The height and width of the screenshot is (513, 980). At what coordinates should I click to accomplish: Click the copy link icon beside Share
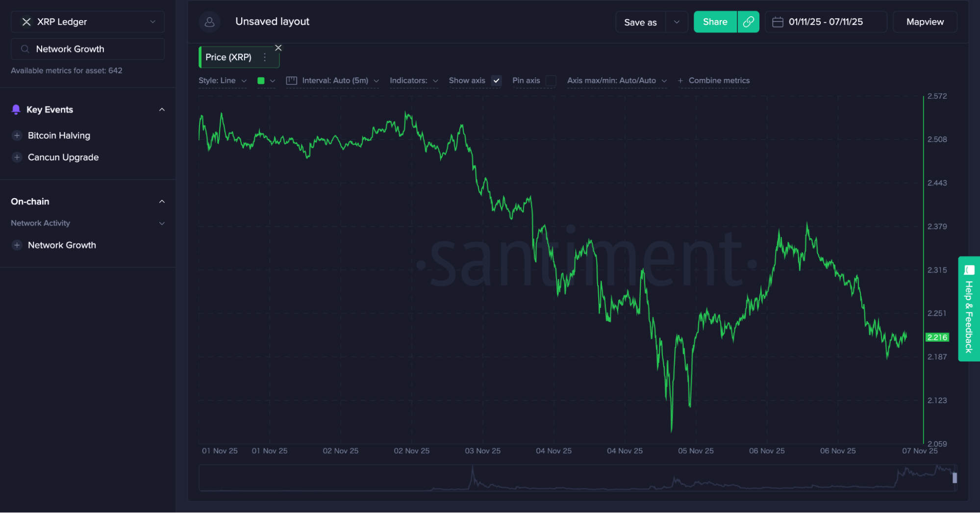pyautogui.click(x=748, y=22)
